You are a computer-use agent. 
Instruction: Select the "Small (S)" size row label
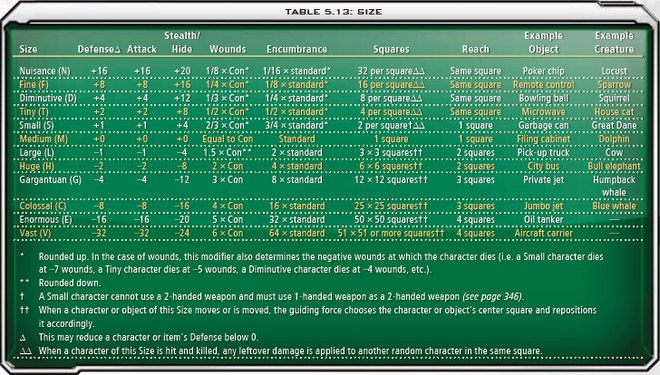pyautogui.click(x=36, y=125)
